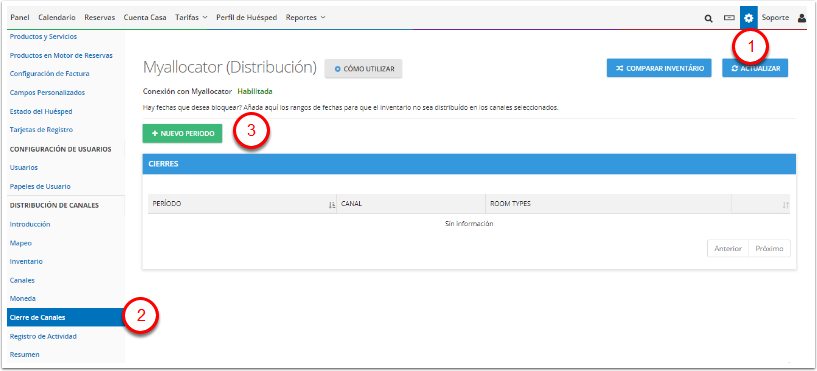The image size is (817, 371).
Task: Open Introducción under Distribución de Canales
Action: point(30,225)
